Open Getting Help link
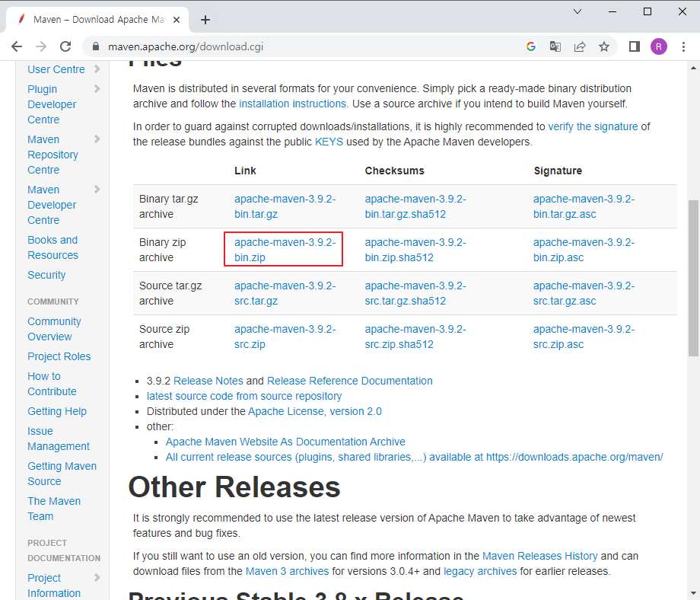Screen dimensions: 700x600 57,411
